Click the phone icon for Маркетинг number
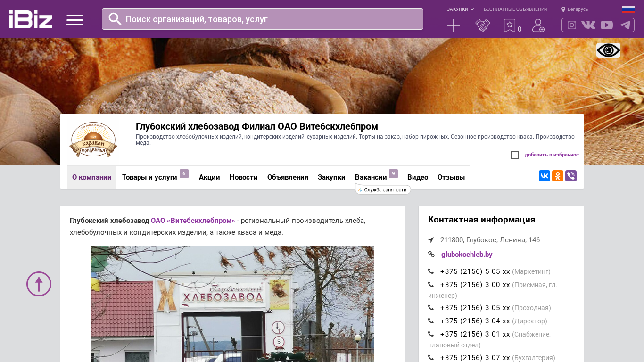Image resolution: width=644 pixels, height=362 pixels. tap(431, 271)
